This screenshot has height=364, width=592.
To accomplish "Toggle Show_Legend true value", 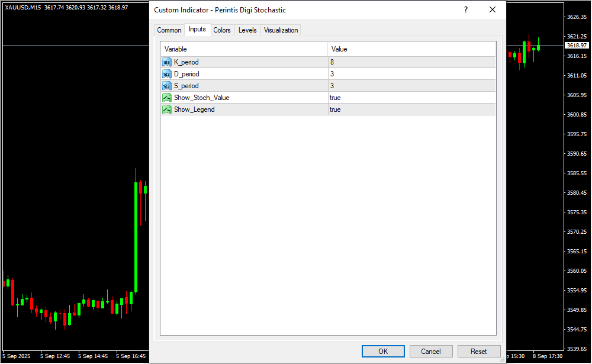I will (x=411, y=109).
